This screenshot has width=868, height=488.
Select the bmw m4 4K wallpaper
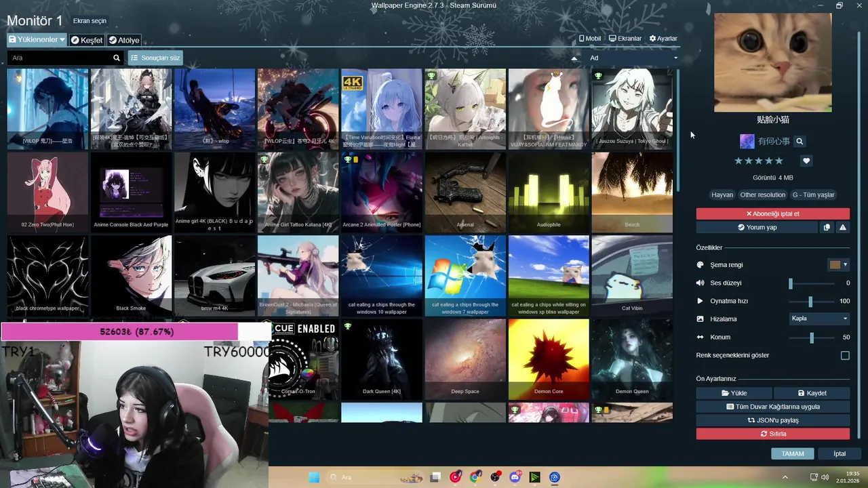(214, 276)
